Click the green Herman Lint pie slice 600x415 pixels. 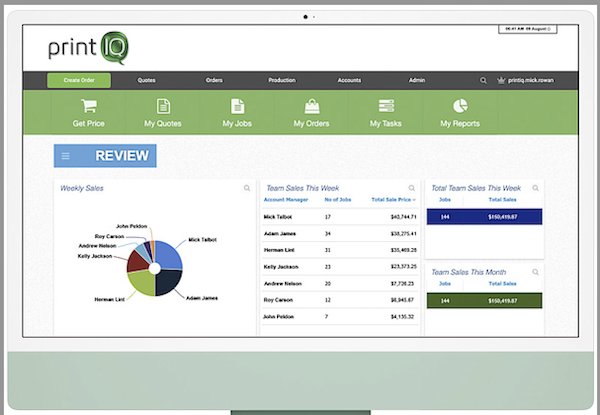pyautogui.click(x=142, y=283)
